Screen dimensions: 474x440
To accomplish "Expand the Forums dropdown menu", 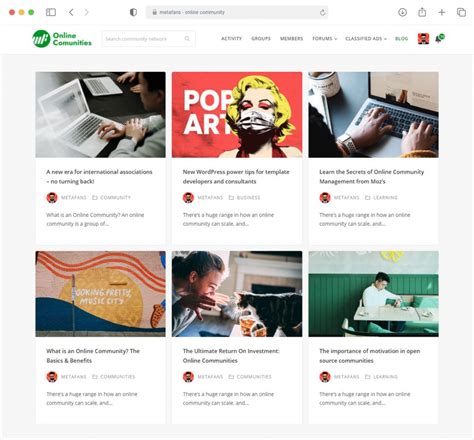I will 325,39.
